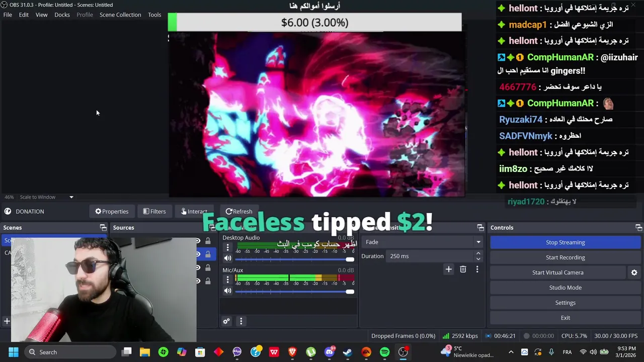Image resolution: width=644 pixels, height=362 pixels.
Task: Click Start Virtual Camera
Action: coord(557,273)
